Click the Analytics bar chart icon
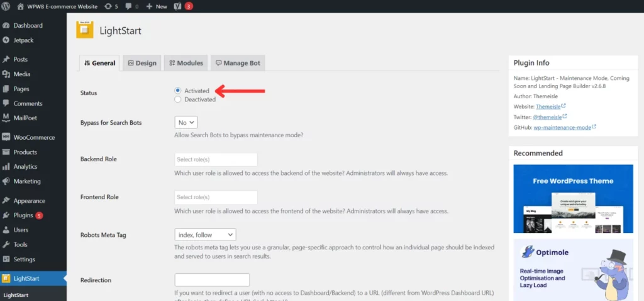The width and height of the screenshot is (644, 301). 6,166
